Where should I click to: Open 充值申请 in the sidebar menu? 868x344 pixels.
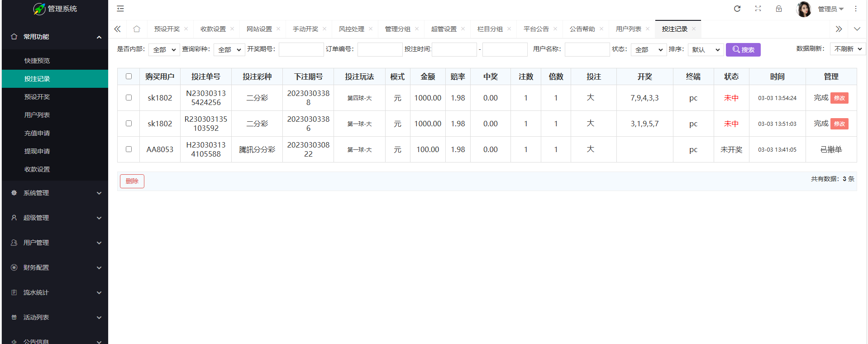[37, 133]
